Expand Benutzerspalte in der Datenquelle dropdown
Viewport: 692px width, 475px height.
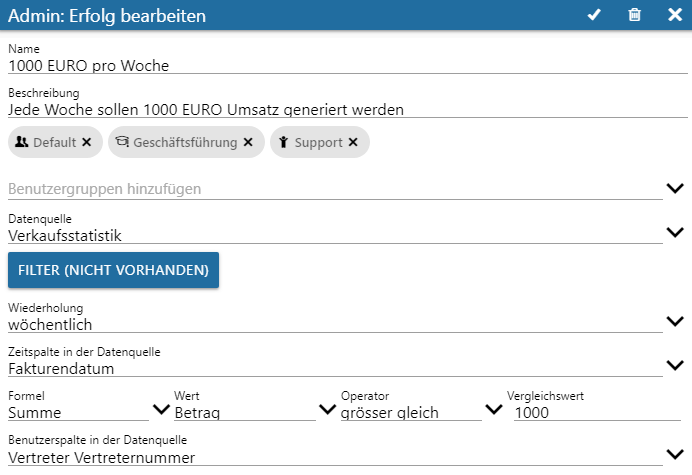[675, 454]
